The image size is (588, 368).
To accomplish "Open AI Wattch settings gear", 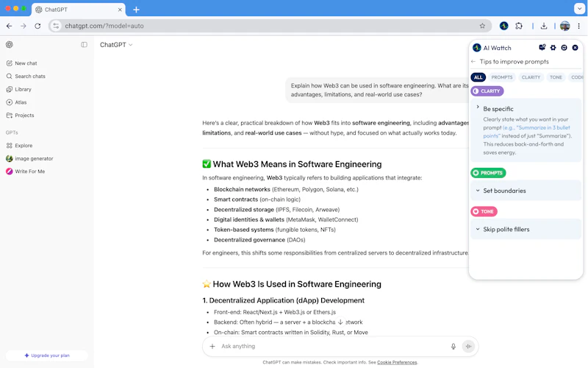I will click(553, 48).
